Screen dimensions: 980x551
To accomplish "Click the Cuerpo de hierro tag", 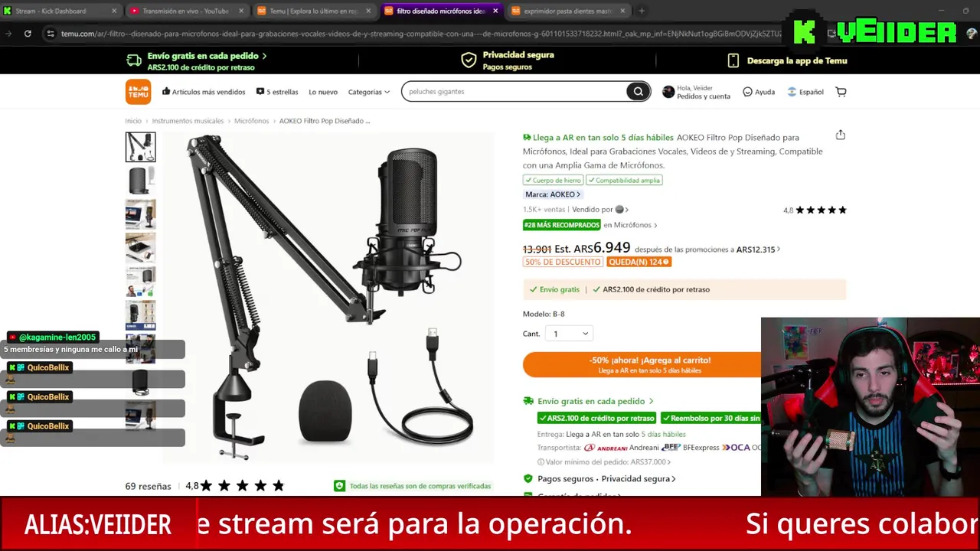I will [553, 180].
